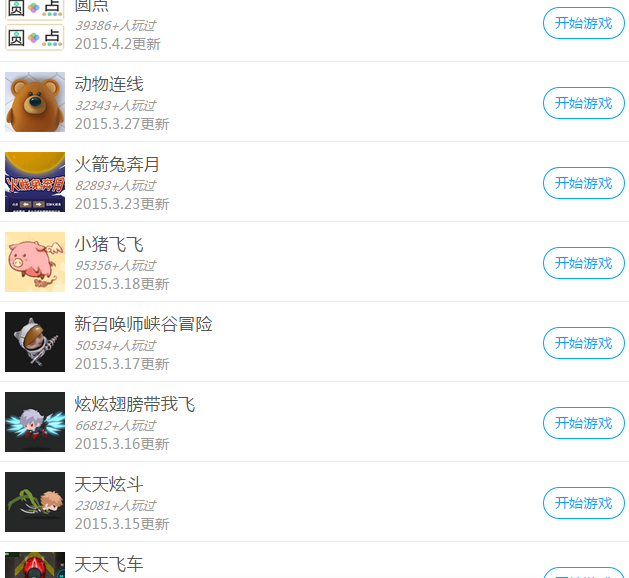Start 天天炫斗 via 开始游戏 button
629x578 pixels.
tap(584, 503)
